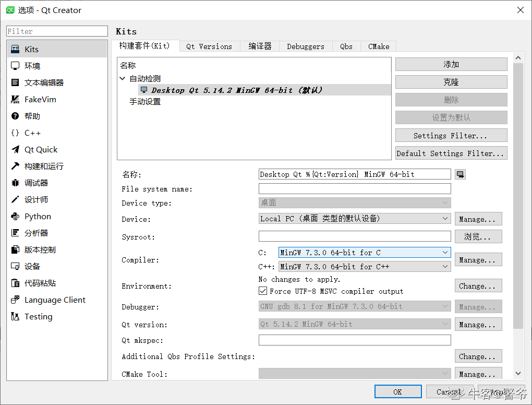Screen dimensions: 532x405
Task: Switch to the Qt Versions tab
Action: [209, 46]
